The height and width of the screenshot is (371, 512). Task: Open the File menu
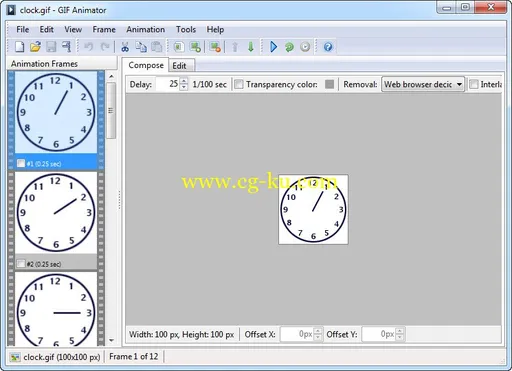pyautogui.click(x=23, y=29)
